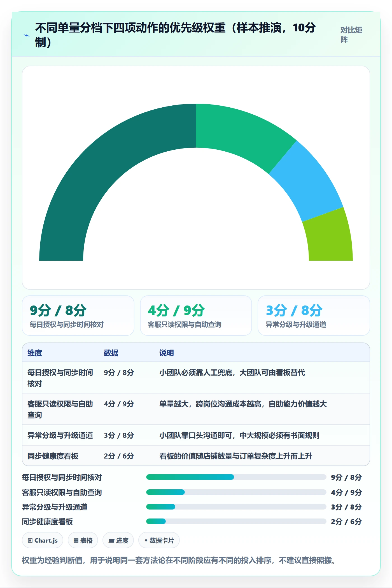The image size is (392, 588).
Task: Click the chart title 不同单量分档下四项动作的优先级权重
Action: pos(176,35)
